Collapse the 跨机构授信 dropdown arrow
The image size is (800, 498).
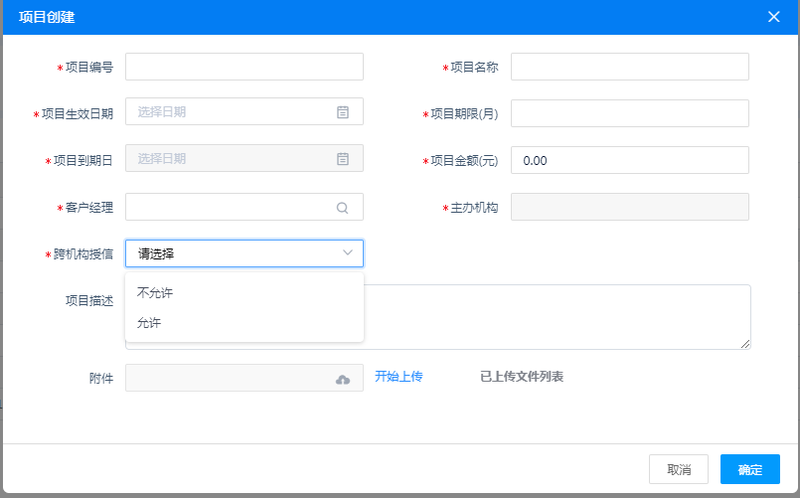pyautogui.click(x=347, y=253)
